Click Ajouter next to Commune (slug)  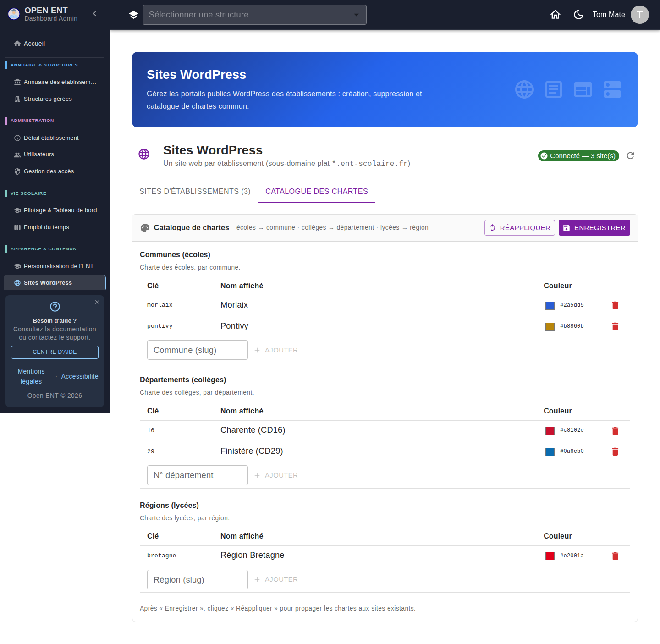(x=276, y=350)
